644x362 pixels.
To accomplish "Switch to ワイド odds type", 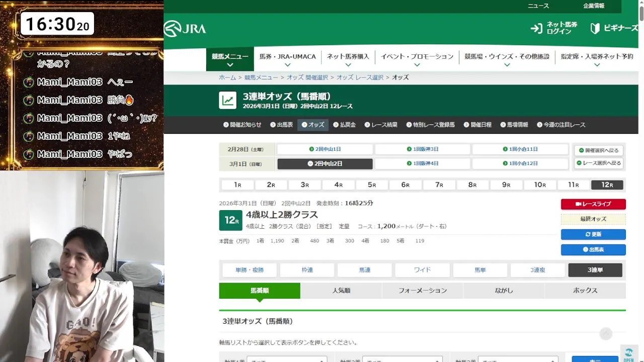I will pos(423,270).
